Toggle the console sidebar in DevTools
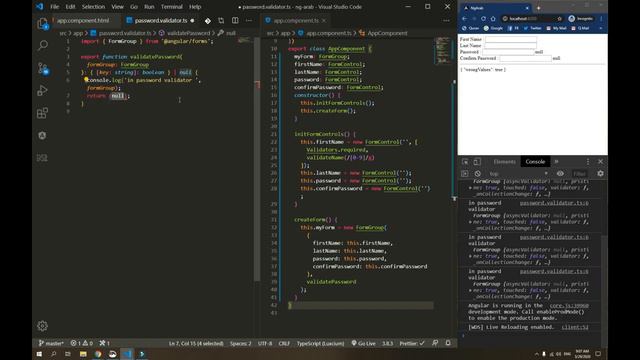 (465, 173)
